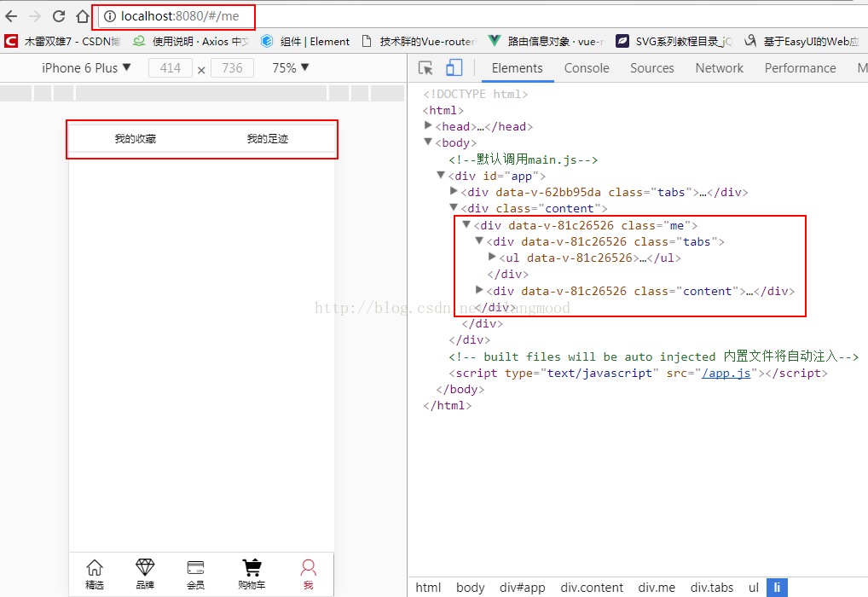
Task: Reload the page with refresh icon
Action: (x=59, y=16)
